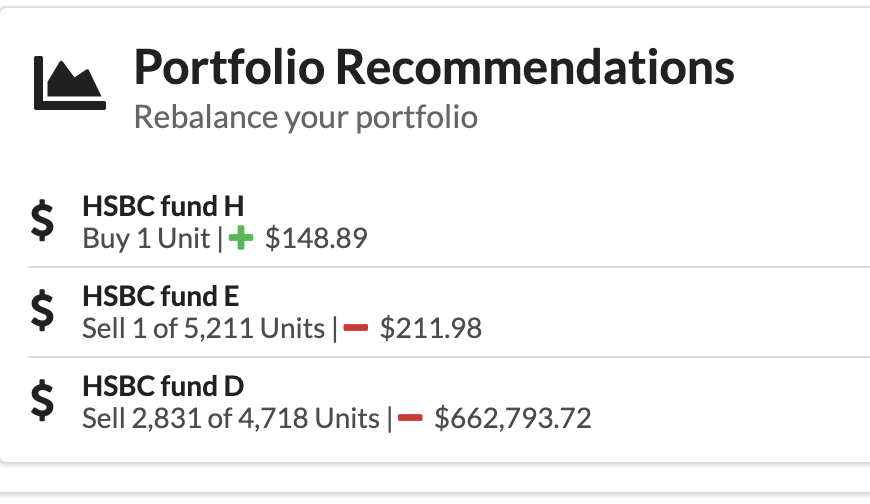Screen dimensions: 870x504
Task: Select the Sell 1 of 5,211 Units text
Action: click(x=203, y=328)
